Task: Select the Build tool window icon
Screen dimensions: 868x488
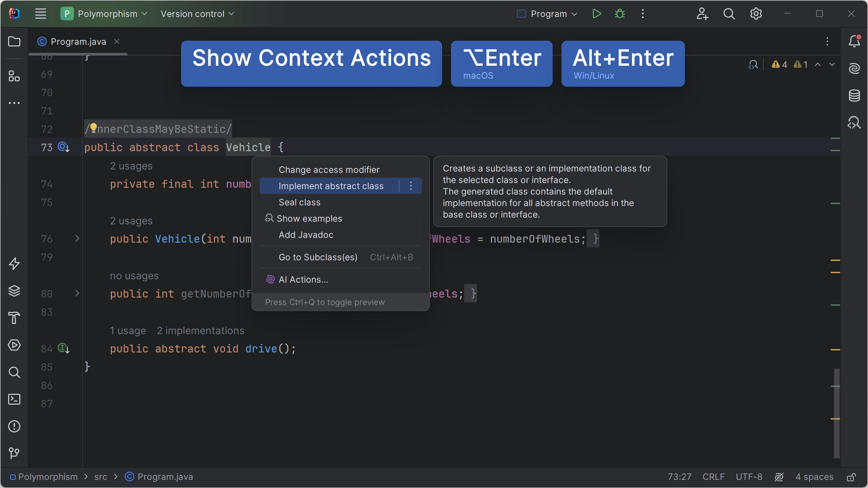Action: (x=14, y=318)
